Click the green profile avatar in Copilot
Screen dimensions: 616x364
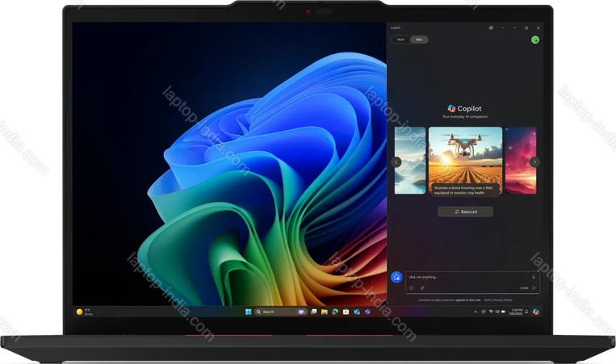click(534, 40)
